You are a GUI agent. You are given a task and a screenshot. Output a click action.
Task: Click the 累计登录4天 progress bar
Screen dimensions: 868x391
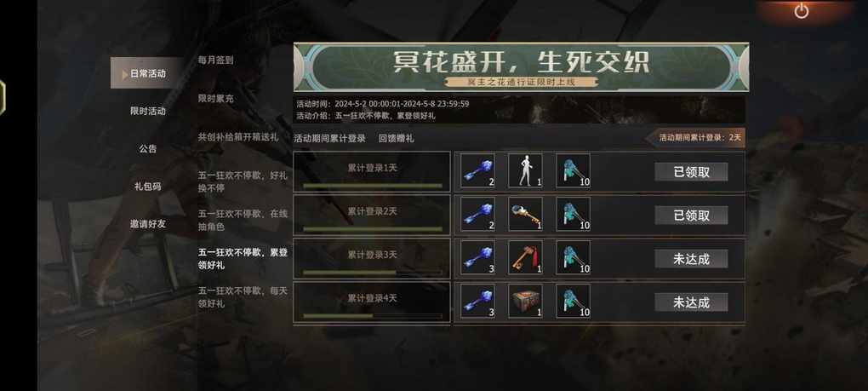[373, 316]
